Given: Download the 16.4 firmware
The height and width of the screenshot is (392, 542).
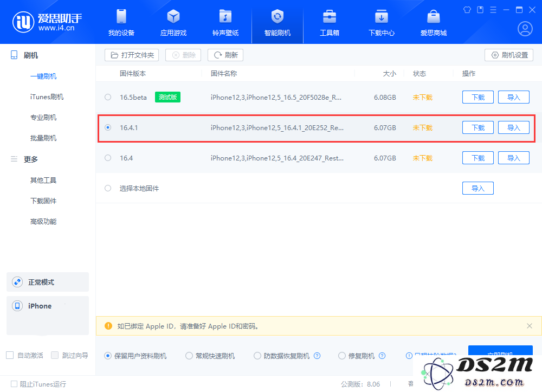Looking at the screenshot, I should (478, 158).
